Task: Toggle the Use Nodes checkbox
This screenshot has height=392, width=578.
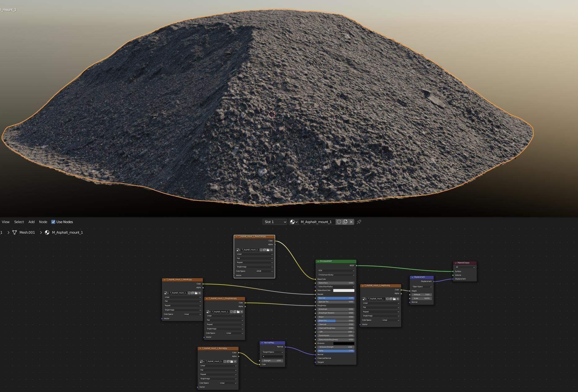Action: click(53, 222)
